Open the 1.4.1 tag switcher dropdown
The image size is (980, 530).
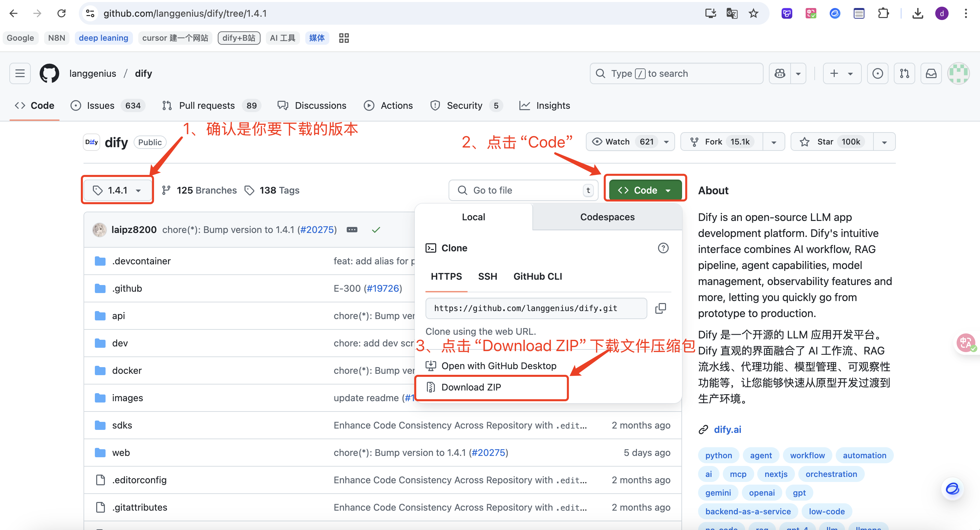coord(117,190)
